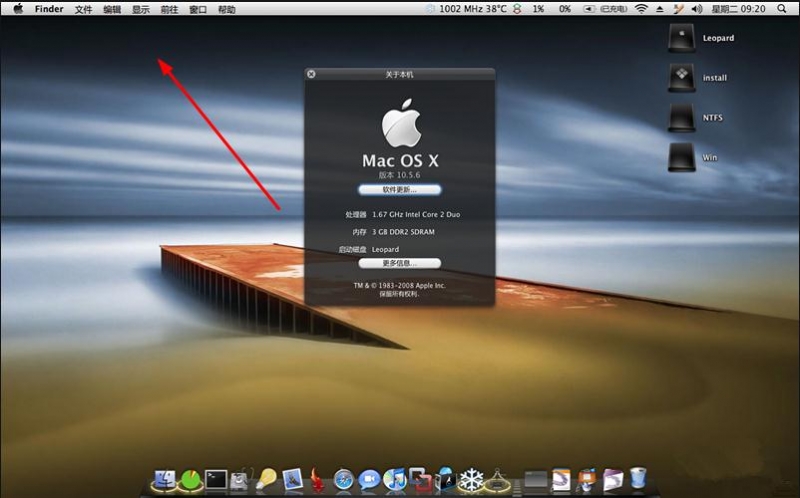The image size is (800, 498).
Task: Open the 帮助 menu
Action: [x=227, y=9]
